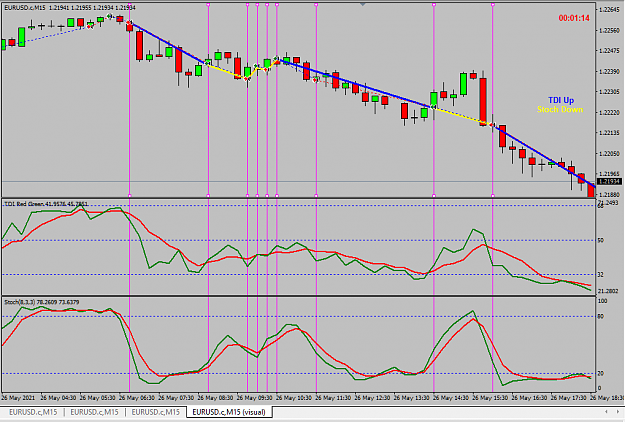
Task: Click TDI scale value 21.2802
Action: 608,291
